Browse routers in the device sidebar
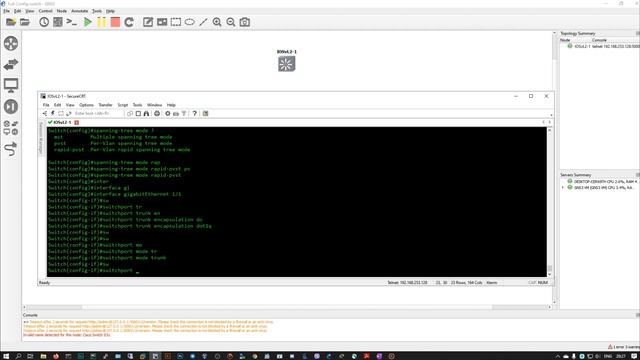 point(11,43)
